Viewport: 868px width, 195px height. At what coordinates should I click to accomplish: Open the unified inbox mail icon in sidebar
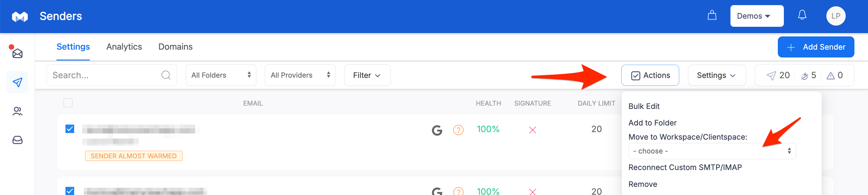click(x=17, y=54)
